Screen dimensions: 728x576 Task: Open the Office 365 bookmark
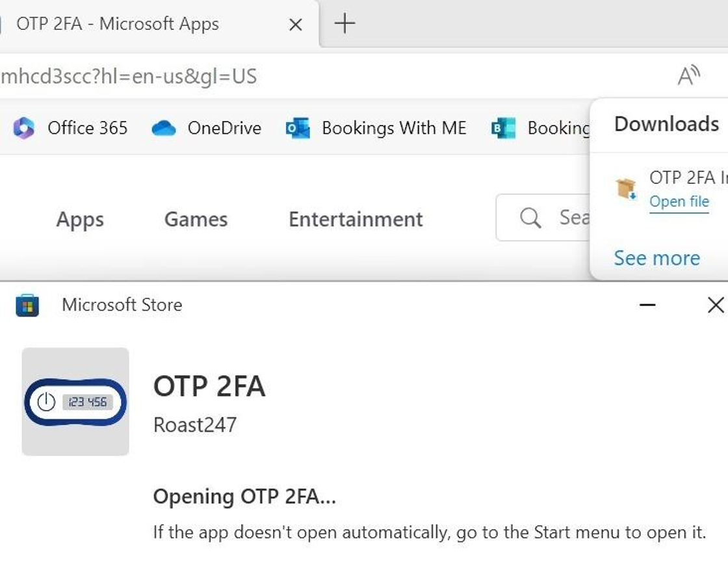click(70, 127)
